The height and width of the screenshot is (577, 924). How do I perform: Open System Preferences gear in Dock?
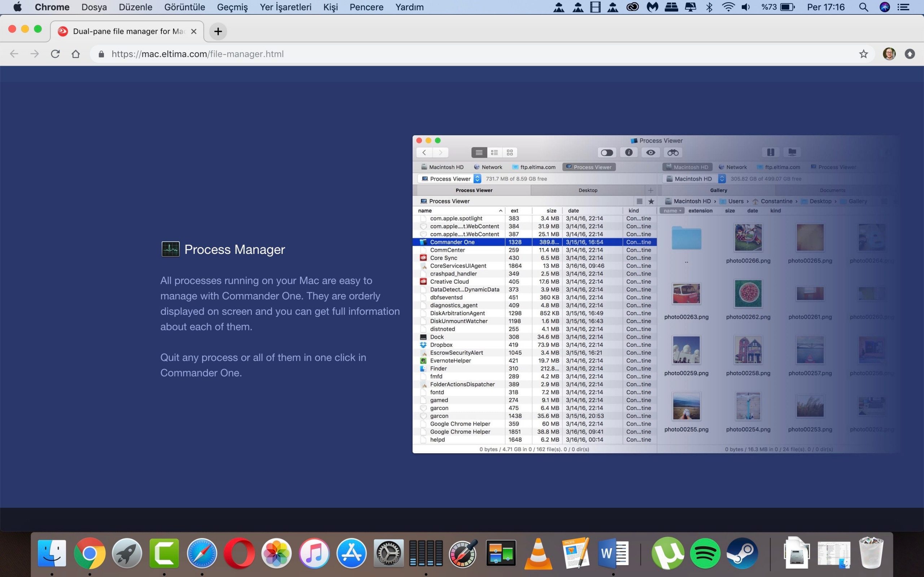coord(388,553)
